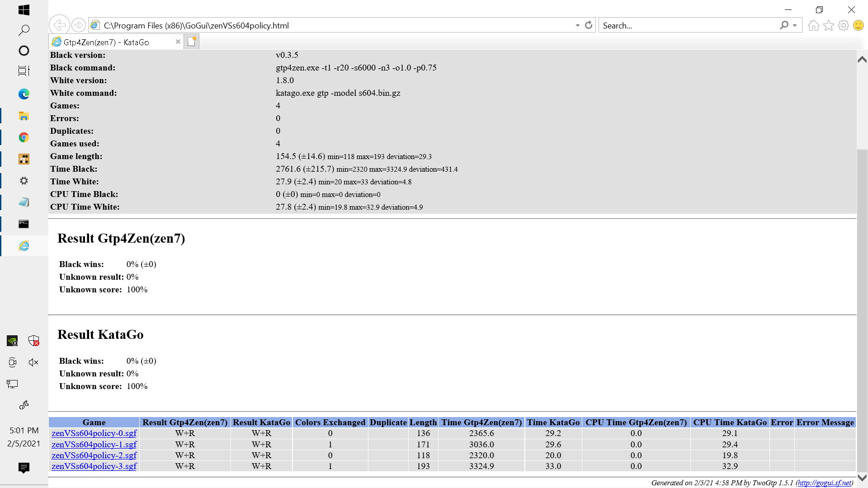Open the Tools gear icon

[x=843, y=25]
